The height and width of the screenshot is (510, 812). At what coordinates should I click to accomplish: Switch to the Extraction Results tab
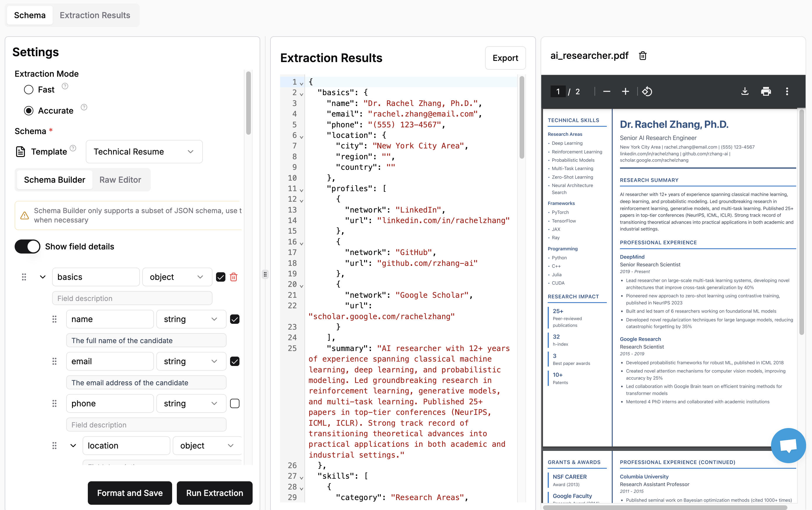tap(95, 15)
